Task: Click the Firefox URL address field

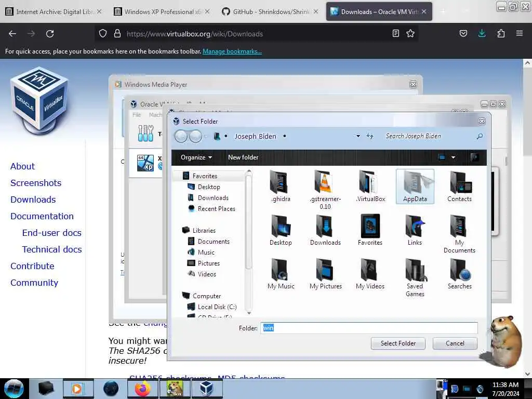Action: pos(256,34)
